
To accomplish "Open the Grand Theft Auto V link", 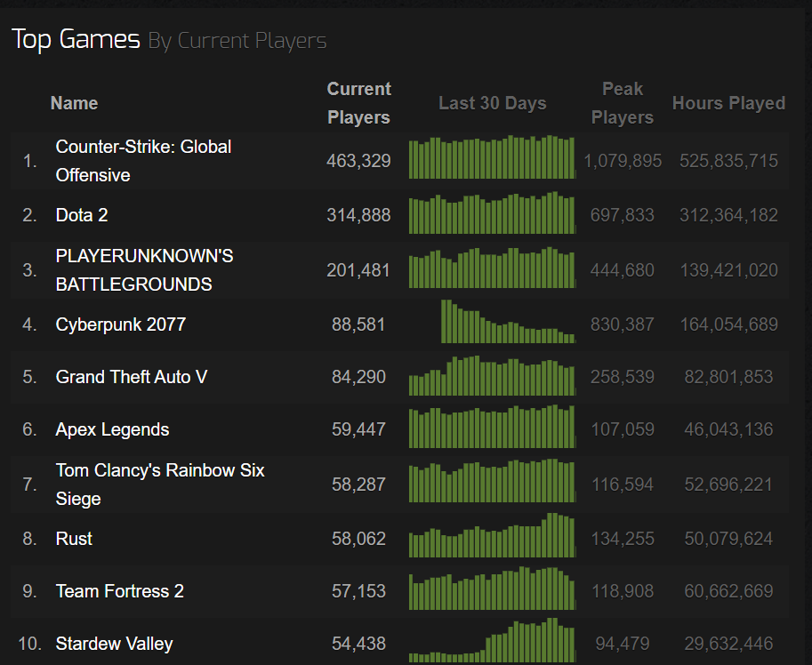I will coord(132,377).
